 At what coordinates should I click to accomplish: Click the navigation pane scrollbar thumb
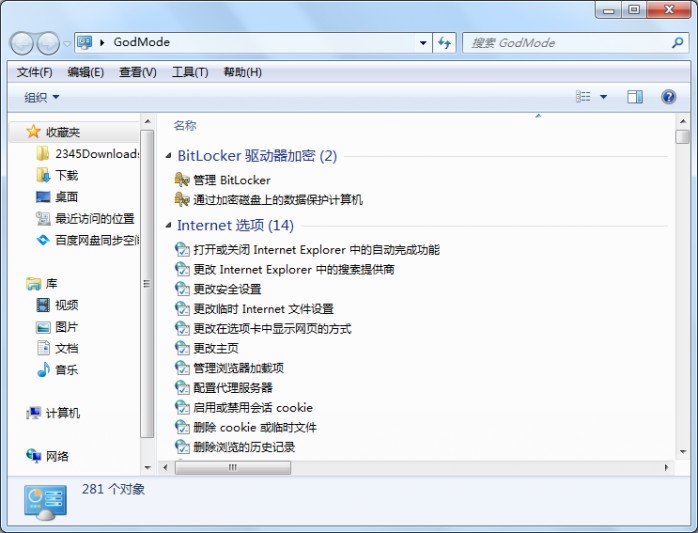147,284
